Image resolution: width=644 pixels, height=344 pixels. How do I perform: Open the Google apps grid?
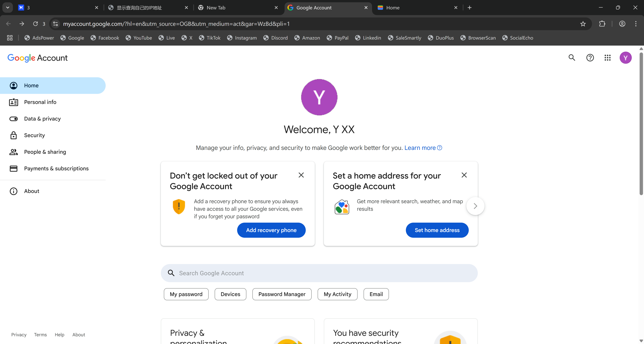tap(607, 58)
